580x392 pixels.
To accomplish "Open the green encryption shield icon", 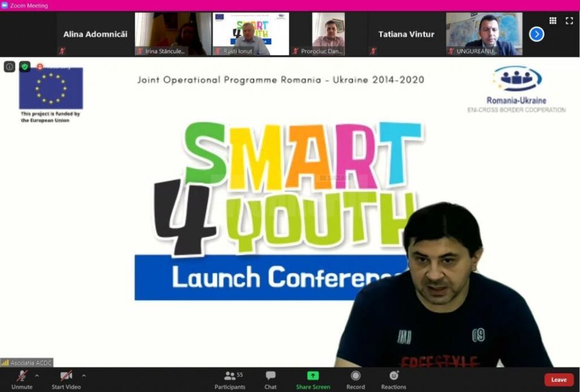I will coord(25,66).
